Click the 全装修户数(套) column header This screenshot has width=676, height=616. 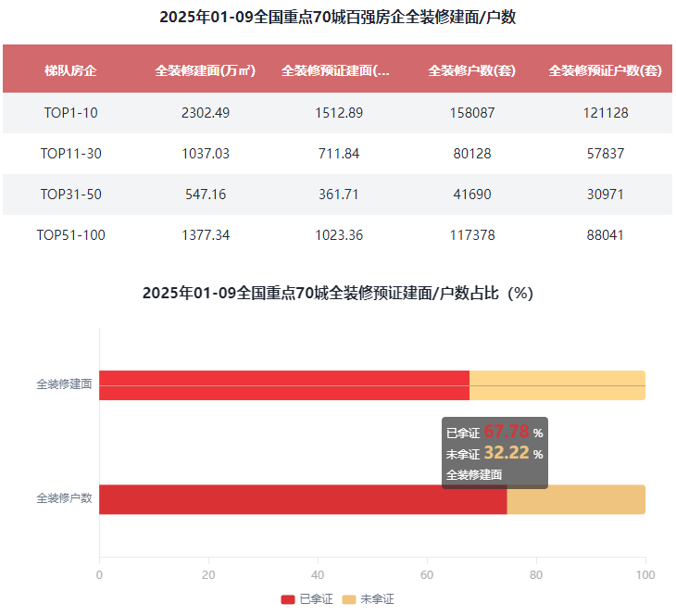(x=472, y=69)
